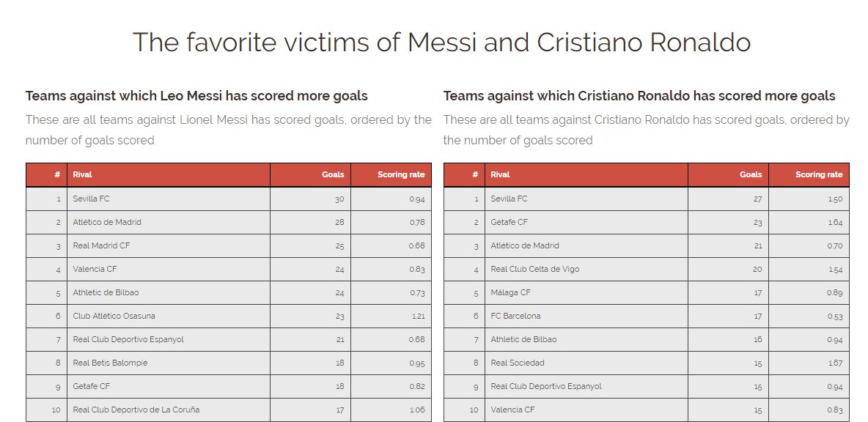Image resolution: width=868 pixels, height=422 pixels.
Task: Click the Leo Messi table heading
Action: click(196, 96)
